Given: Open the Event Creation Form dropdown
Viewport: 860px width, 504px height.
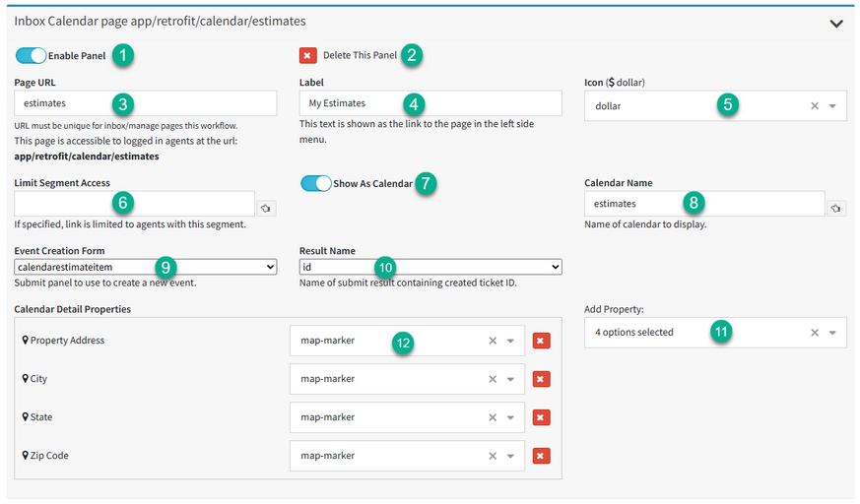Looking at the screenshot, I should (146, 267).
